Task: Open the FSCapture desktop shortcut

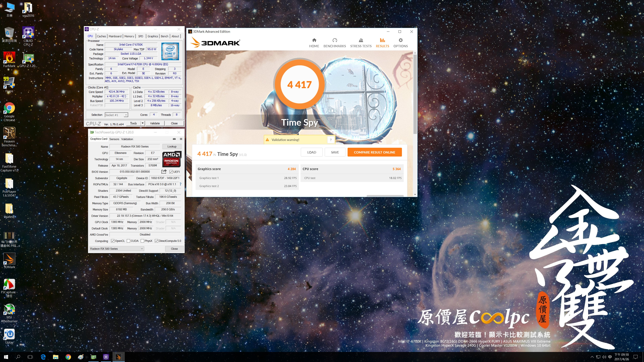Action: [9, 288]
